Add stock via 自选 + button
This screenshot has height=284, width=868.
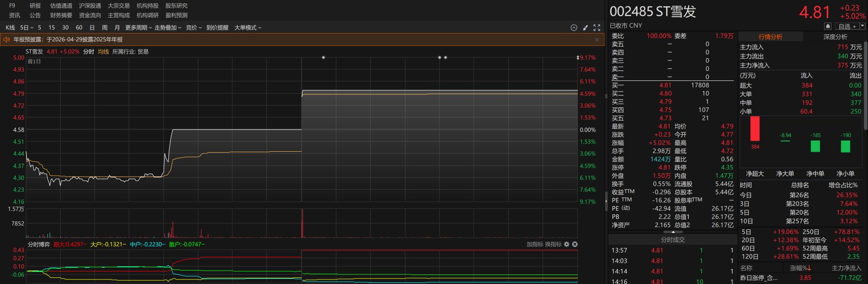847,27
